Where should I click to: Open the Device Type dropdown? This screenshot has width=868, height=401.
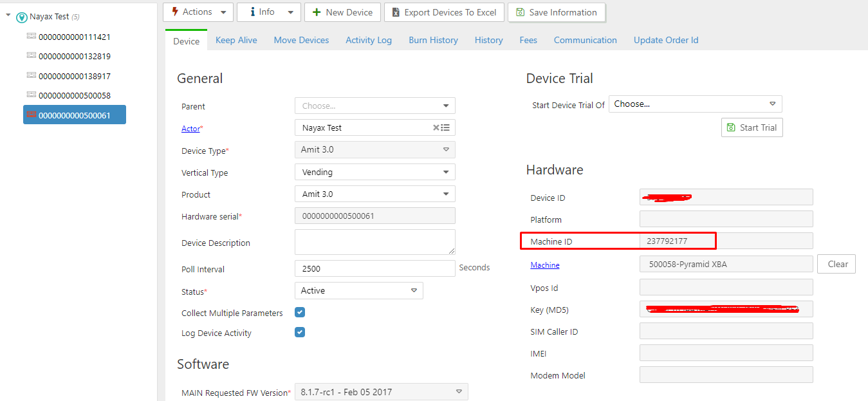click(375, 149)
